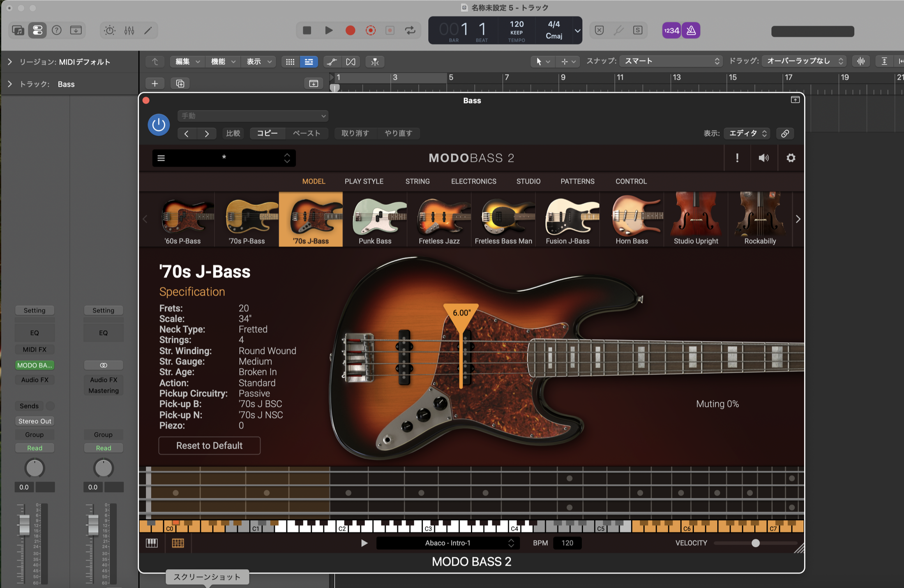Toggle count-in 1234 button
The width and height of the screenshot is (904, 588).
[x=671, y=30]
